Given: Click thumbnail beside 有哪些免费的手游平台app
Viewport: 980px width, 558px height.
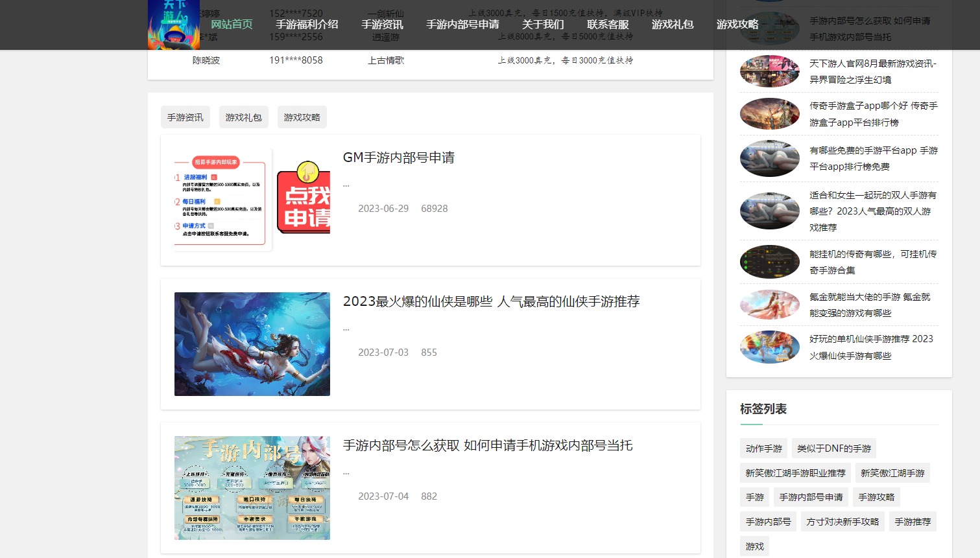Looking at the screenshot, I should (x=770, y=158).
